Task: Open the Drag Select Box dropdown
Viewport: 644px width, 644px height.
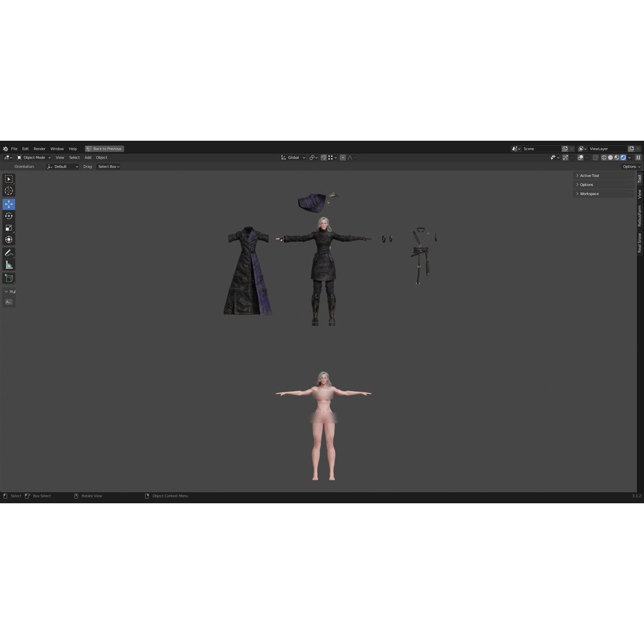Action: coord(109,166)
